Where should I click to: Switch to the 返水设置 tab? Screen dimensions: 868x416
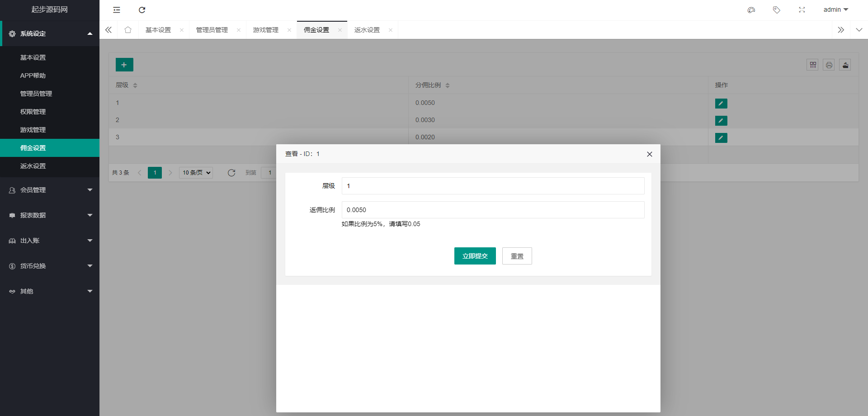367,30
